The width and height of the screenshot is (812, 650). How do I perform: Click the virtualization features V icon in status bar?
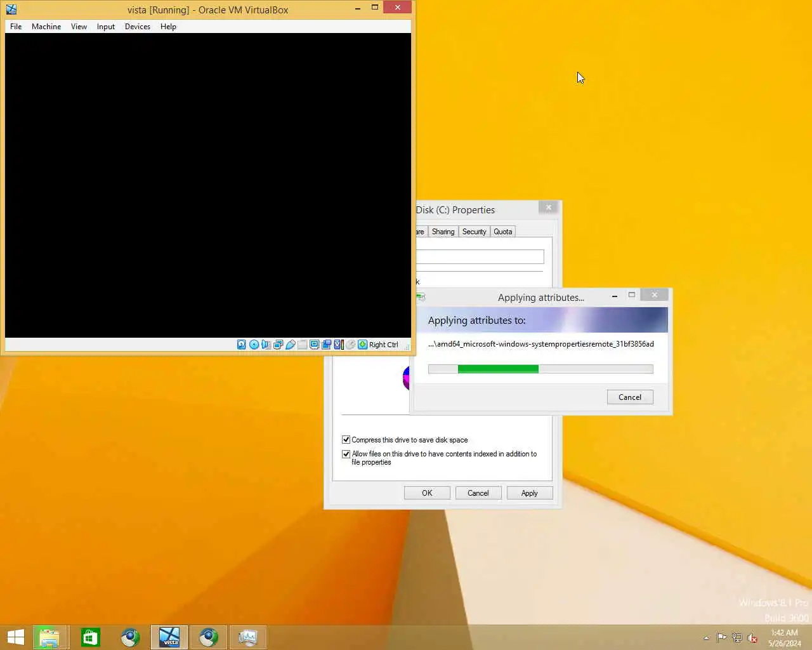tap(339, 345)
